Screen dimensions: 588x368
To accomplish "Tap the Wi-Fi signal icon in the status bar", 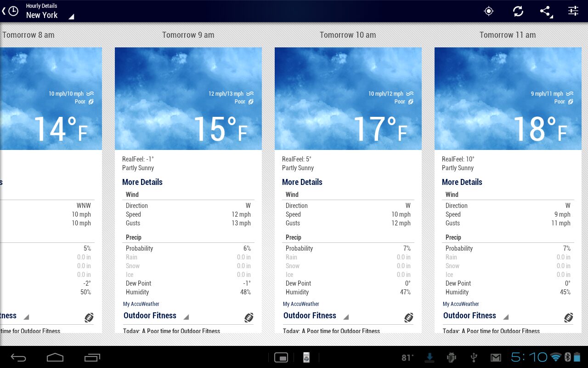I will 556,357.
